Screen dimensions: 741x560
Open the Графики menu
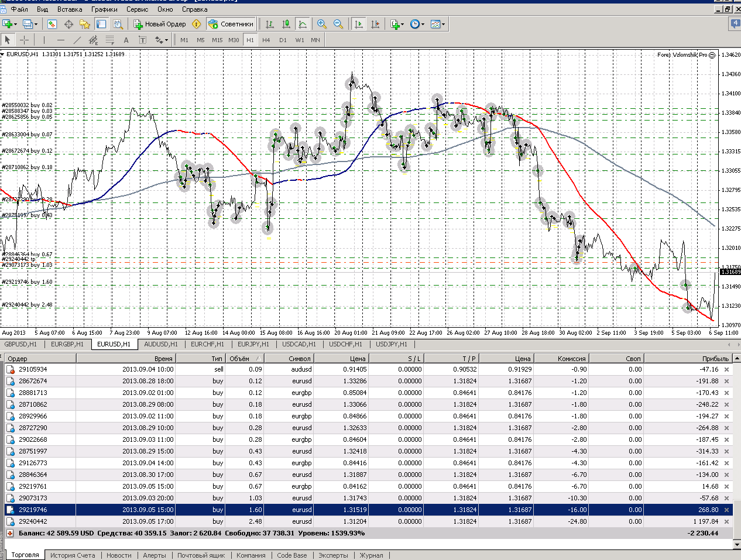click(x=104, y=9)
